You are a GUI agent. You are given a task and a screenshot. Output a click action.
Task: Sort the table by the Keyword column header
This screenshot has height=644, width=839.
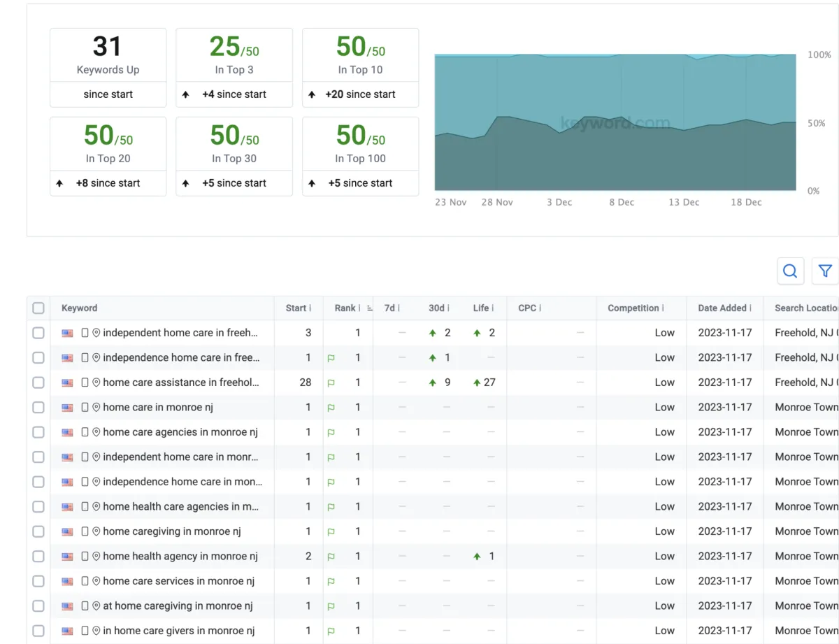point(80,308)
